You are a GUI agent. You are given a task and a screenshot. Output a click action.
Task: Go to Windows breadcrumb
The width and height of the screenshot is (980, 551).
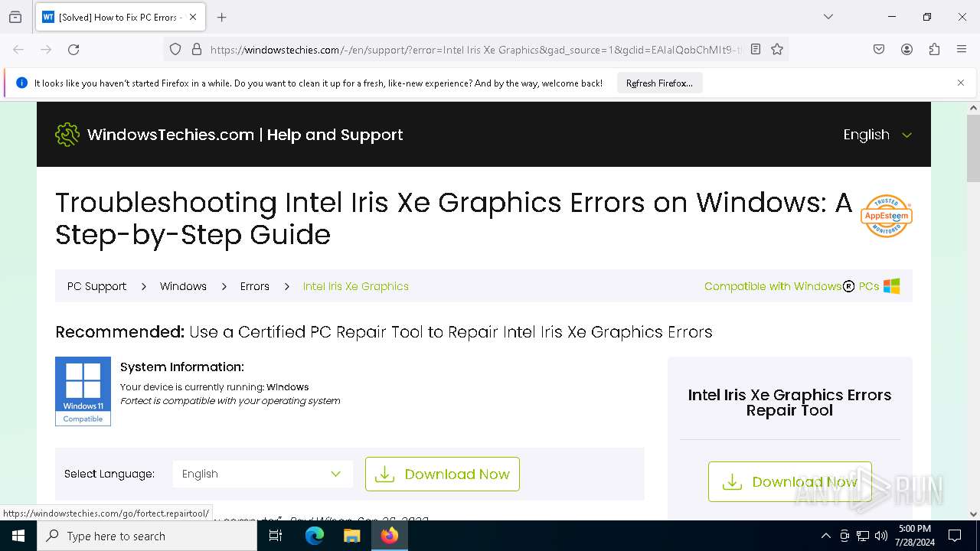click(x=183, y=286)
